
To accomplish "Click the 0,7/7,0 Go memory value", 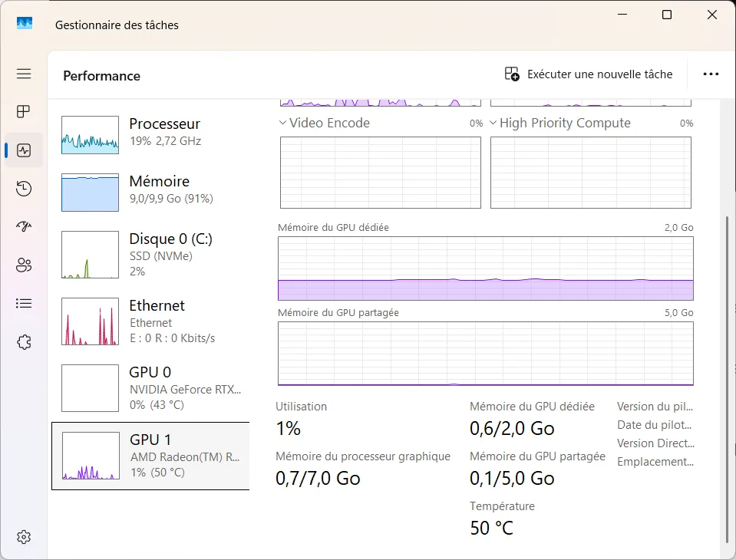I will coord(318,479).
